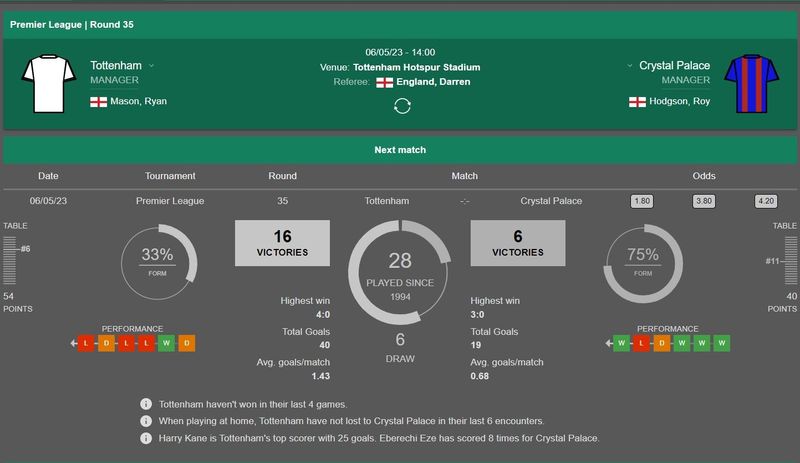The height and width of the screenshot is (463, 800).
Task: Click Tottenham's last orange D badge
Action: click(187, 343)
